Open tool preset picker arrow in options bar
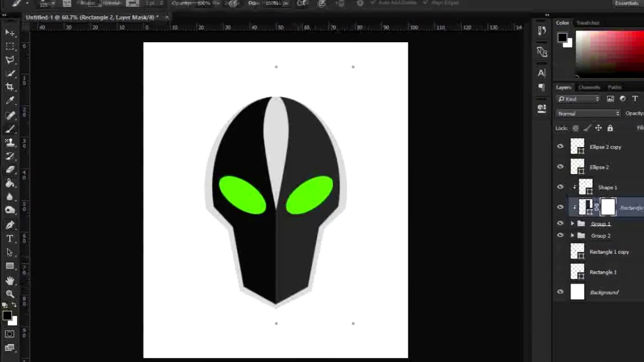 click(x=27, y=4)
